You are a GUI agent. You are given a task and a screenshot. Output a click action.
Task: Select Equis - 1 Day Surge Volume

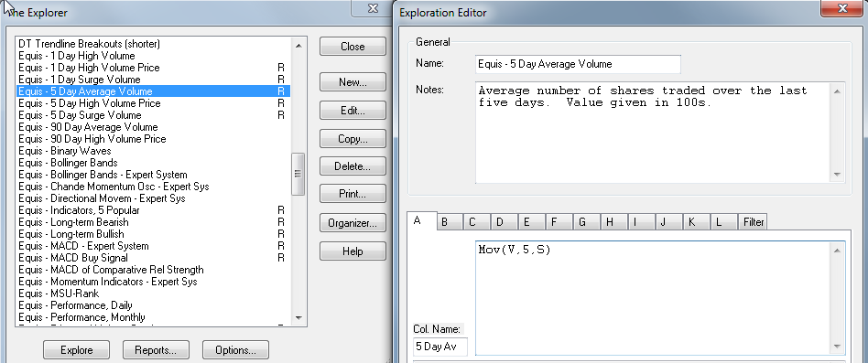click(153, 80)
